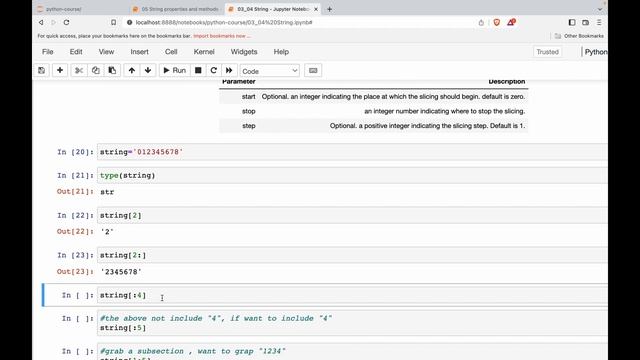This screenshot has width=640, height=360.
Task: Select the cell commenting grab a subsection
Action: coord(352,352)
